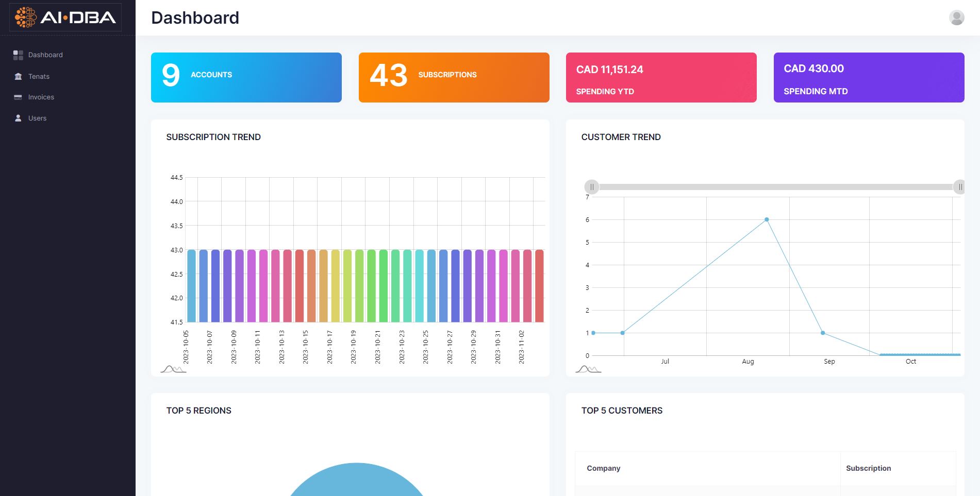This screenshot has width=980, height=496.
Task: Click the Spending YTD card
Action: [661, 77]
